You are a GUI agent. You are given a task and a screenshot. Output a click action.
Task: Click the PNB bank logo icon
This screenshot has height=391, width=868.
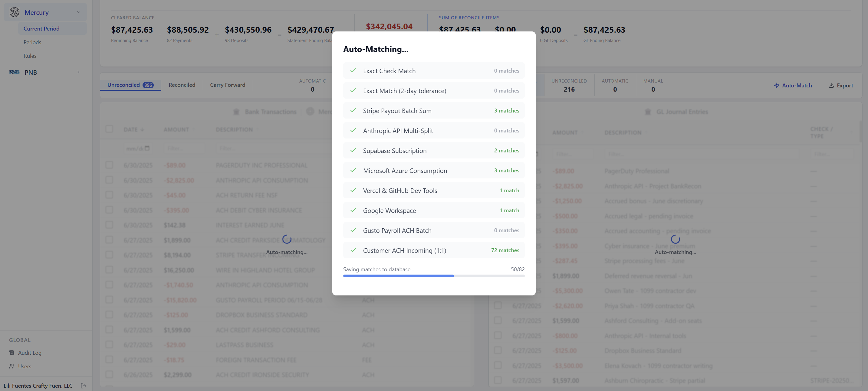pos(14,72)
